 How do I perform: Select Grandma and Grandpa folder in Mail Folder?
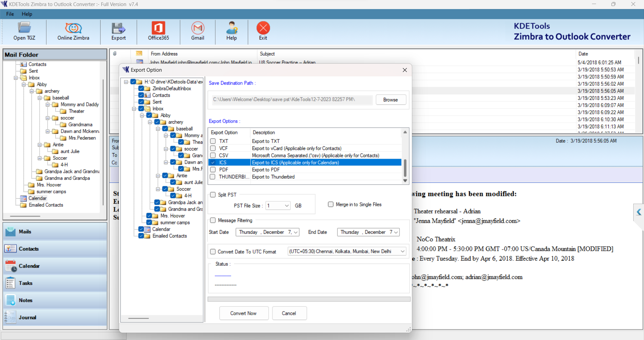point(63,178)
